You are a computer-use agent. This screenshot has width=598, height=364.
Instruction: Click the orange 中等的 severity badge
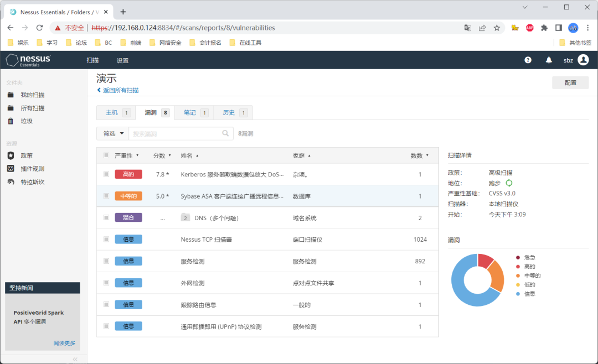(128, 196)
